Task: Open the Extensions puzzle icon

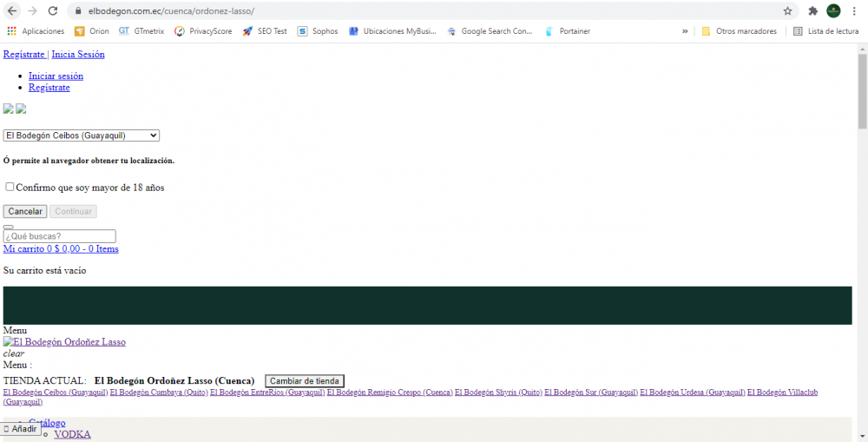Action: pyautogui.click(x=812, y=11)
